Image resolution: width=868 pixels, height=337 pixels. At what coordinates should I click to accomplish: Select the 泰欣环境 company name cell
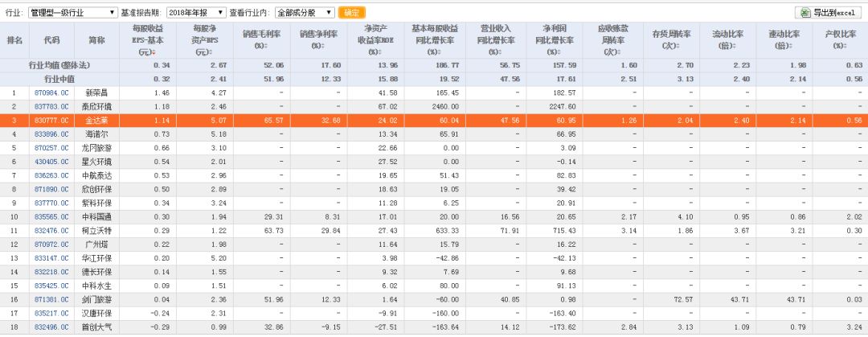point(97,106)
